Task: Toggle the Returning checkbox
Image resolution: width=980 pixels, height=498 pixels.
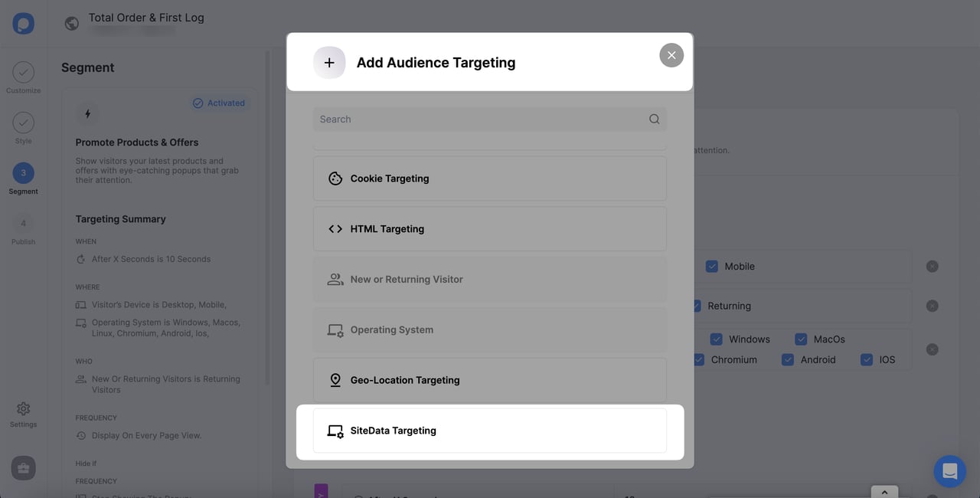Action: [x=696, y=306]
